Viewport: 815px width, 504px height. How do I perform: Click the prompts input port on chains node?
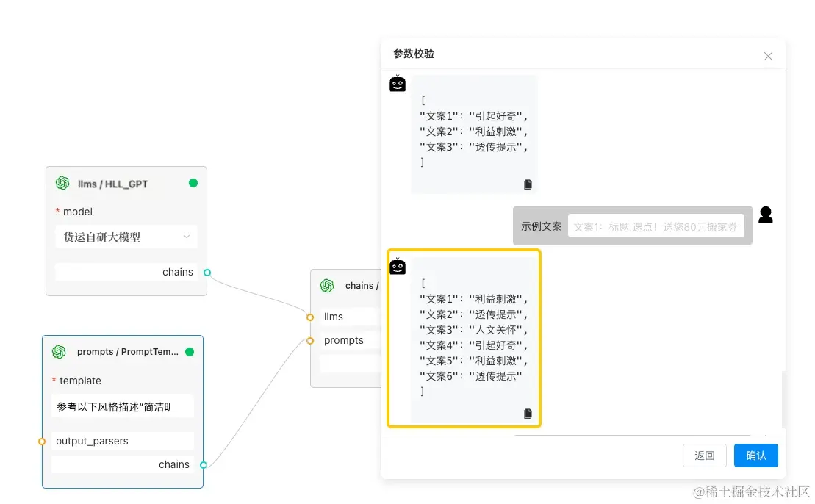point(310,341)
